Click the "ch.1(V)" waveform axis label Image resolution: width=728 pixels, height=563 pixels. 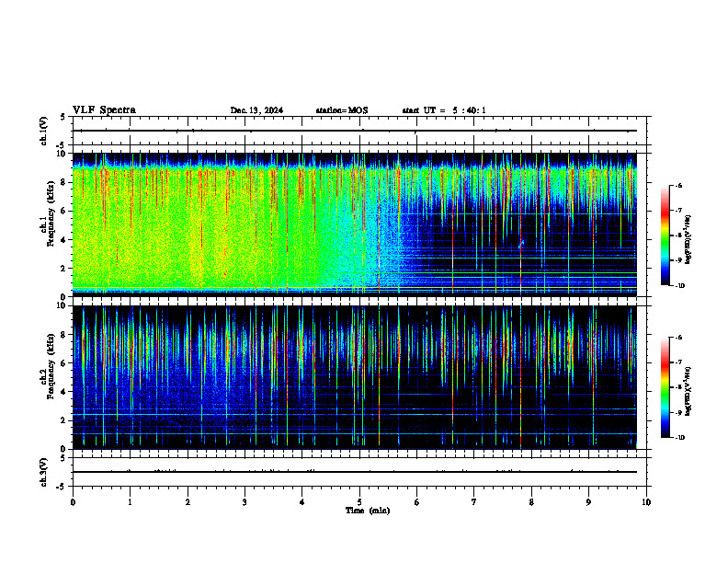click(44, 131)
